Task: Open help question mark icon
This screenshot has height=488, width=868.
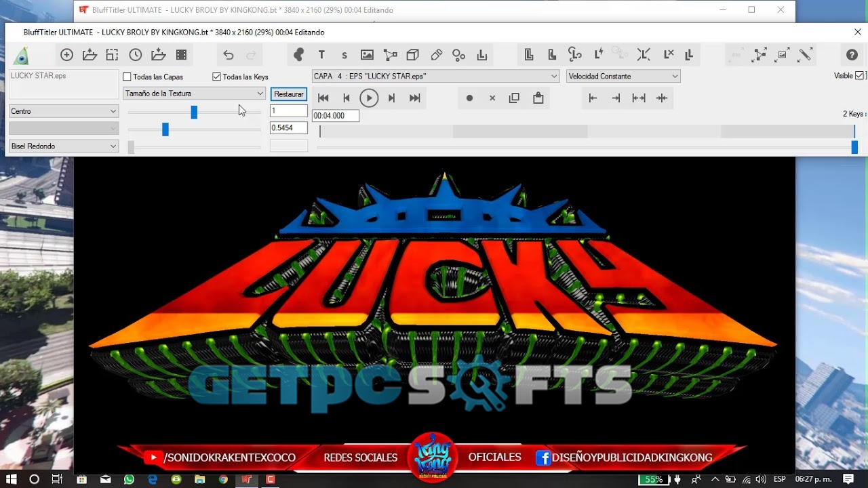Action: tap(852, 55)
